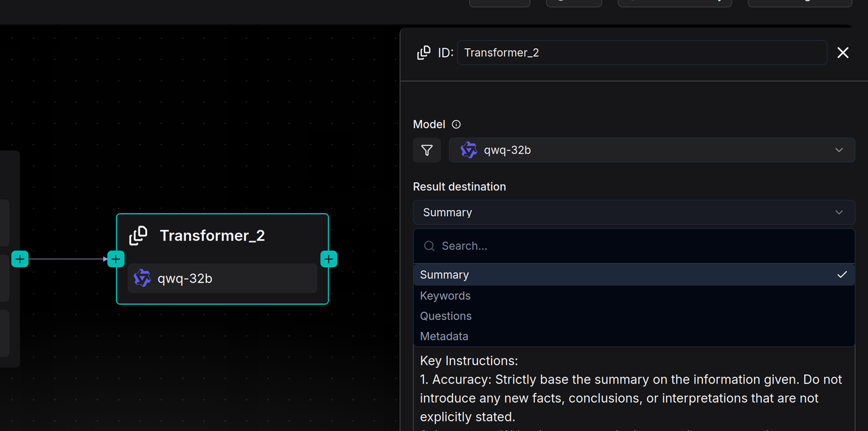Image resolution: width=868 pixels, height=431 pixels.
Task: Pick Metadata from the destination list
Action: click(444, 337)
